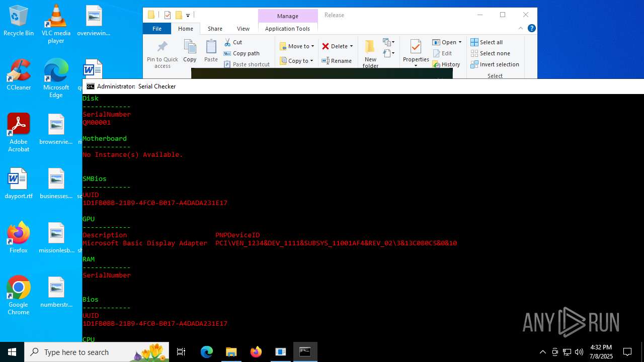
Task: Open Properties in the Explorer ribbon
Action: [x=416, y=53]
